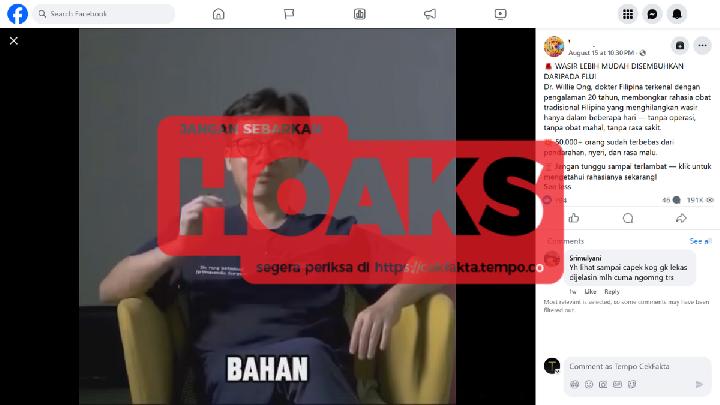Screen dimensions: 720x405
Task: Click the comment bubble icon
Action: [x=628, y=218]
